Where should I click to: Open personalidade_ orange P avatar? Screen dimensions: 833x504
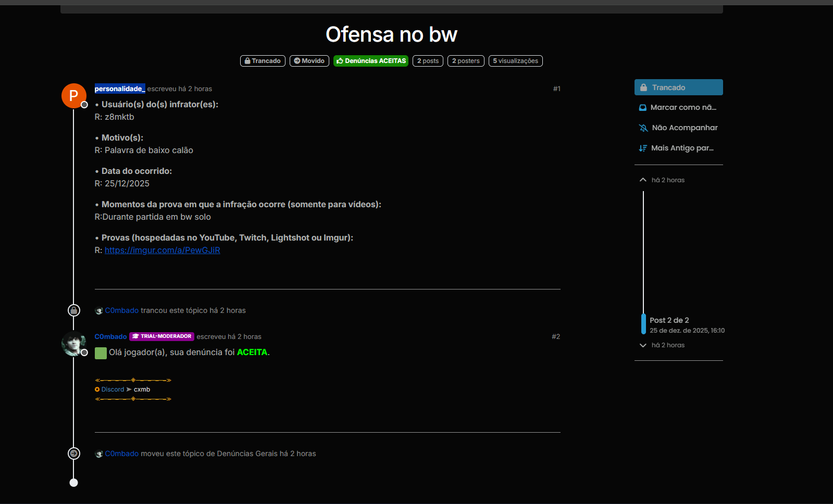(x=73, y=96)
